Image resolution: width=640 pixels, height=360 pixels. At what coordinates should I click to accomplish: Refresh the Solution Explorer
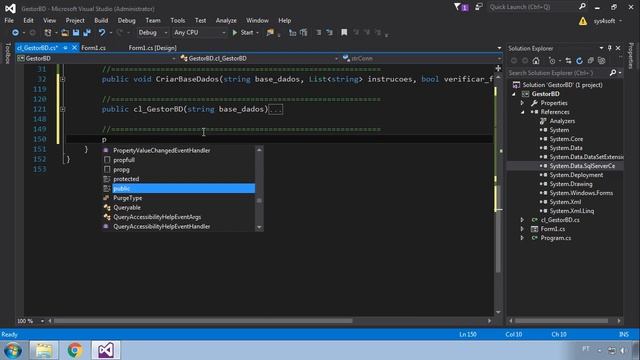click(x=579, y=61)
